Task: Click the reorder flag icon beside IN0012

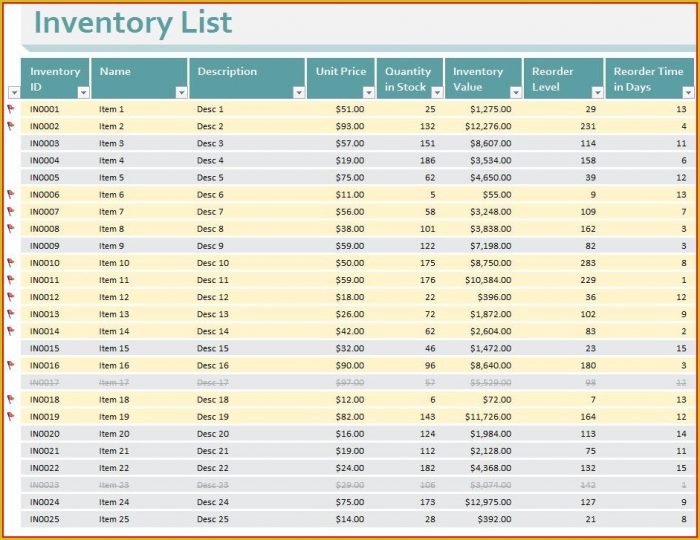Action: coord(11,297)
